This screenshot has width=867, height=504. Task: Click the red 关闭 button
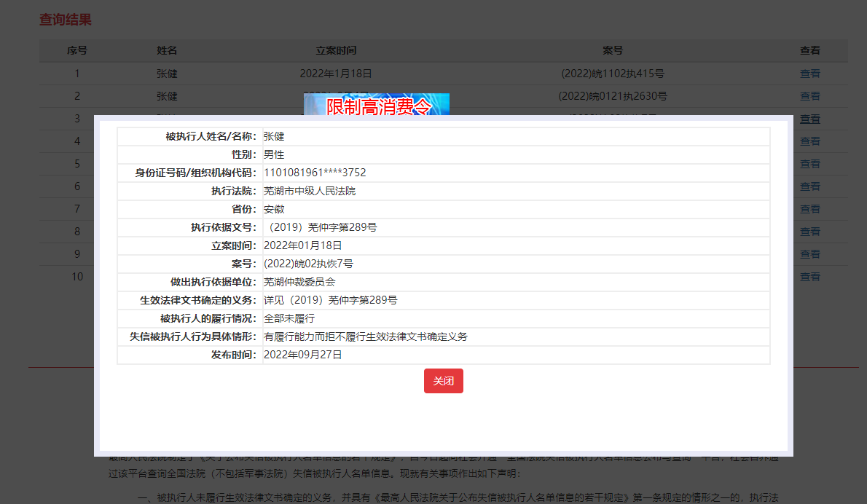[x=444, y=381]
